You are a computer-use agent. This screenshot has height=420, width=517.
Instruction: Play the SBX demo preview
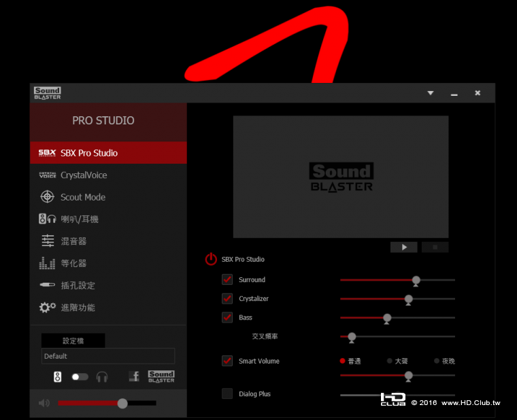(403, 247)
